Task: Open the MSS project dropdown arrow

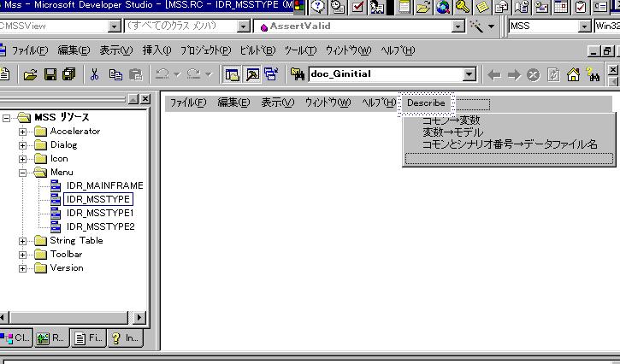Action: [x=585, y=26]
